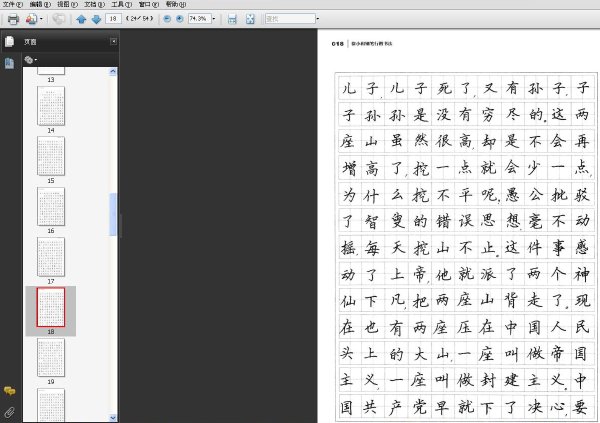
Task: Select the page 17 thumbnail
Action: (x=51, y=257)
